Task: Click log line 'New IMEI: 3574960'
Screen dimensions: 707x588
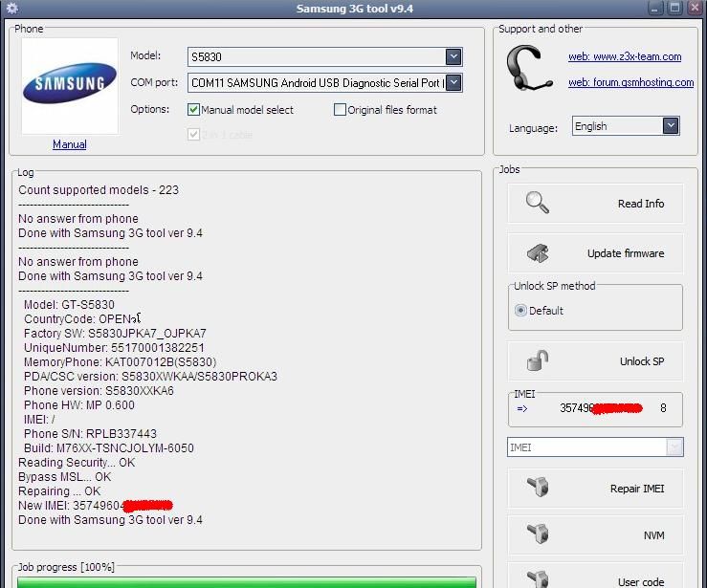Action: pyautogui.click(x=95, y=506)
